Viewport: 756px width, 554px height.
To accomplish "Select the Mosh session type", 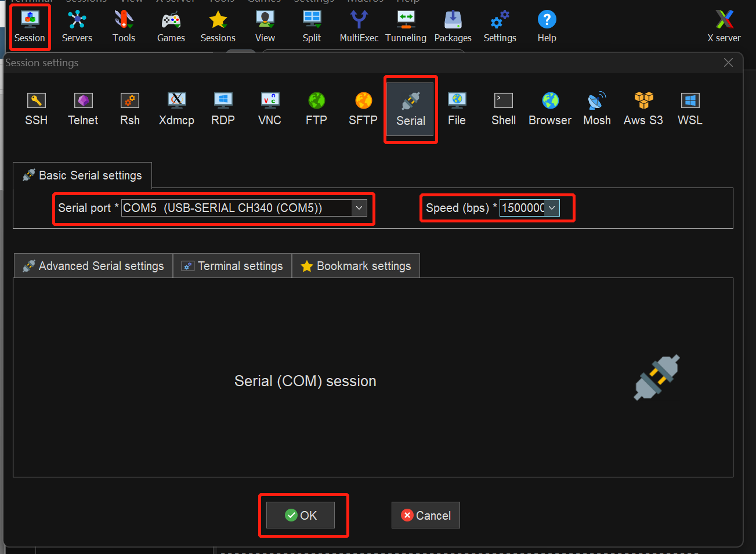I will coord(597,109).
